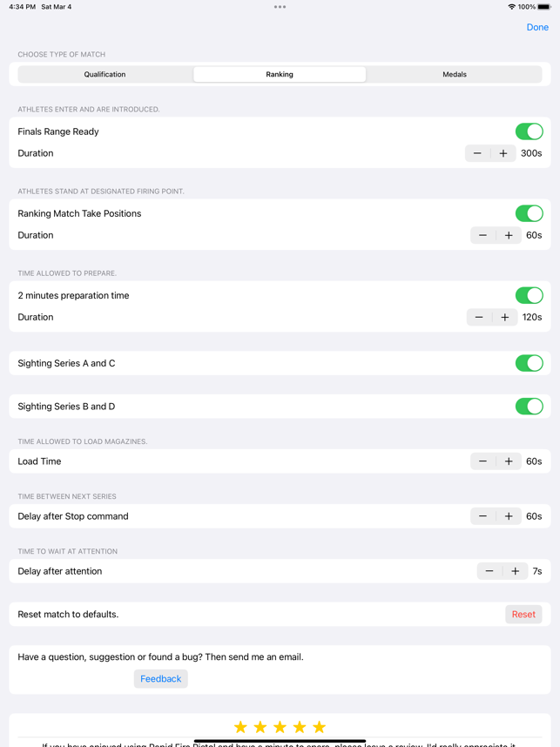Select the Ranking segment
560x747 pixels.
click(280, 75)
